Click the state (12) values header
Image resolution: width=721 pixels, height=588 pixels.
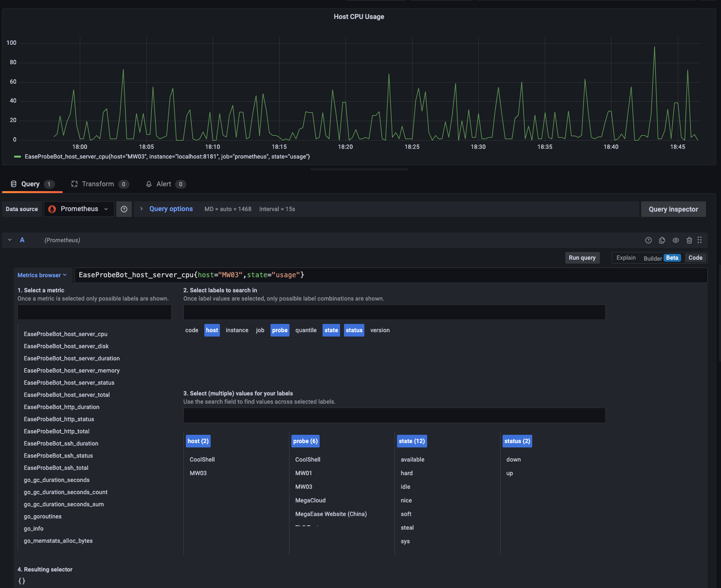point(412,441)
